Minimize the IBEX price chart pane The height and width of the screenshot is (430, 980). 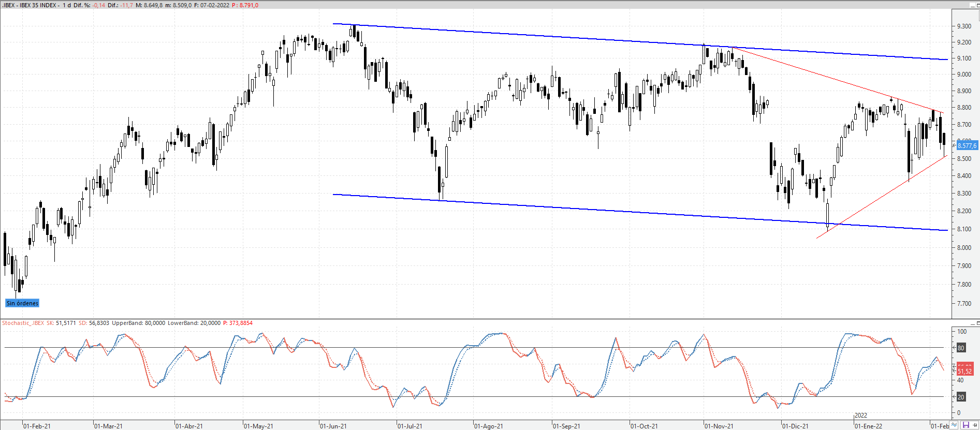point(972,5)
